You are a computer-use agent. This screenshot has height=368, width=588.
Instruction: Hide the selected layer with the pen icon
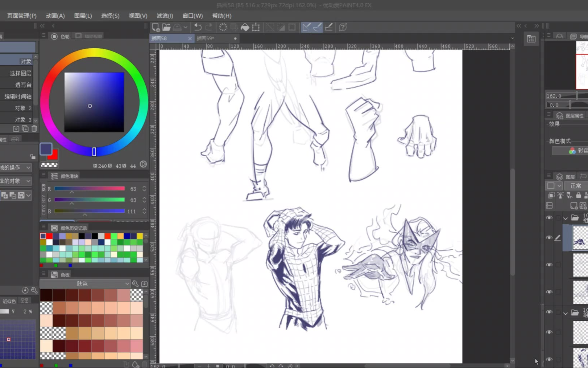(x=549, y=238)
